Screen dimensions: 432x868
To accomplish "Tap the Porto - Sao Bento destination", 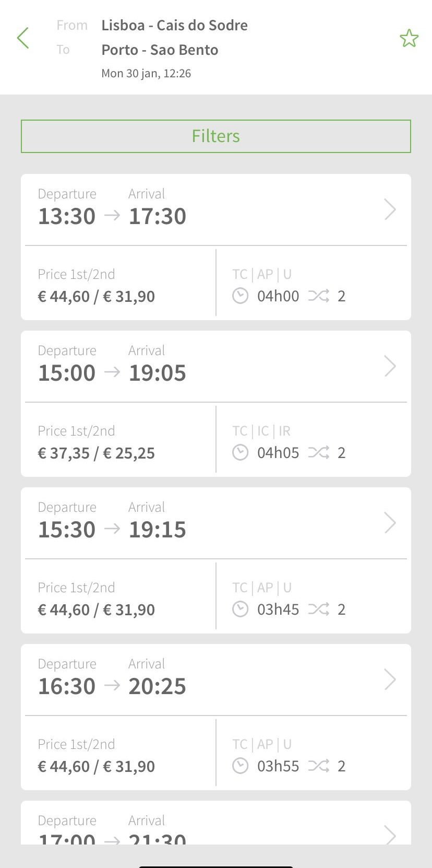I will click(160, 50).
